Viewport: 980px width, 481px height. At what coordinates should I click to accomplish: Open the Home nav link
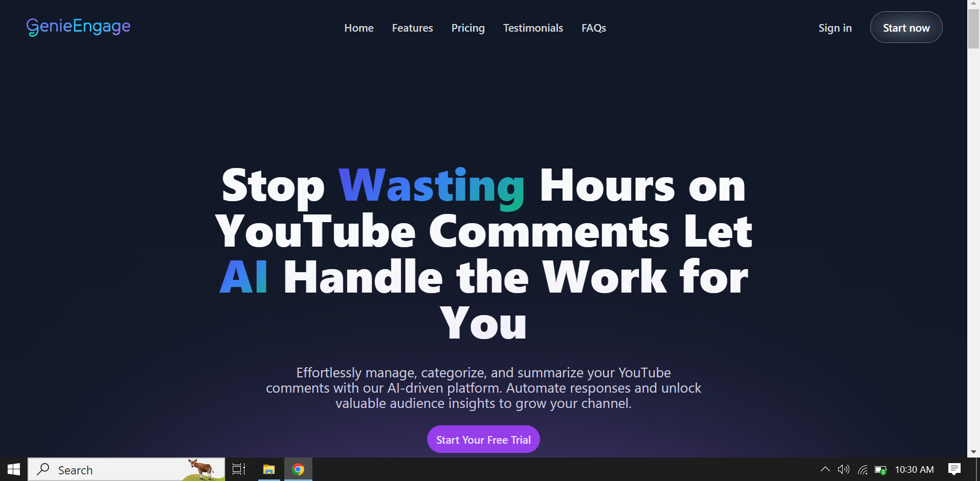(x=359, y=28)
